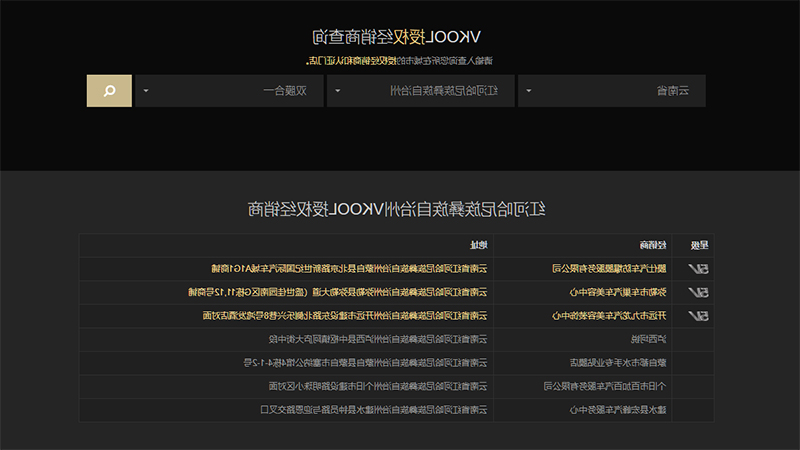
Task: Click address ending 新世纪国际汽车城A161商铺
Action: 349,269
